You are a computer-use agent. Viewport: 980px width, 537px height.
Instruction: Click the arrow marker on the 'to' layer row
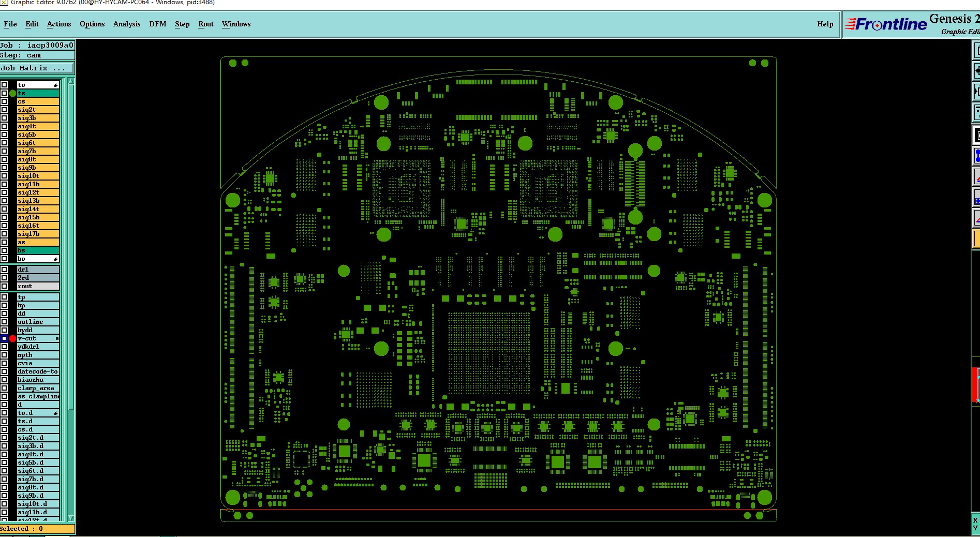click(56, 85)
